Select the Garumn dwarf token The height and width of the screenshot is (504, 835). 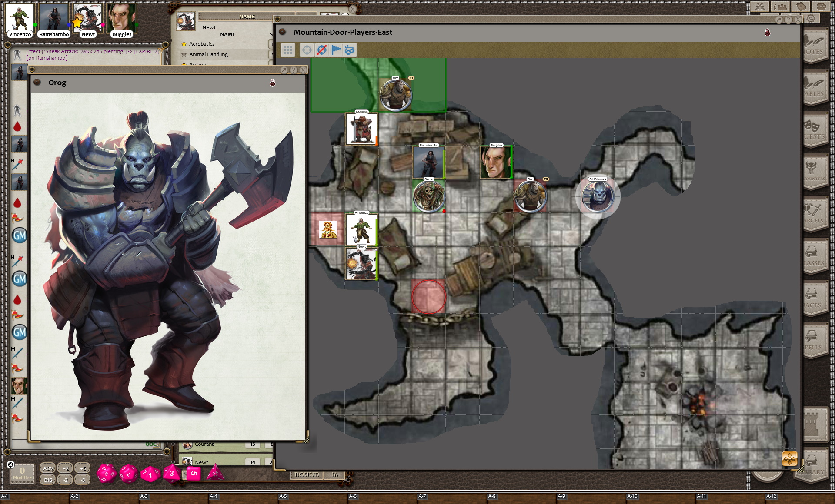tap(361, 129)
